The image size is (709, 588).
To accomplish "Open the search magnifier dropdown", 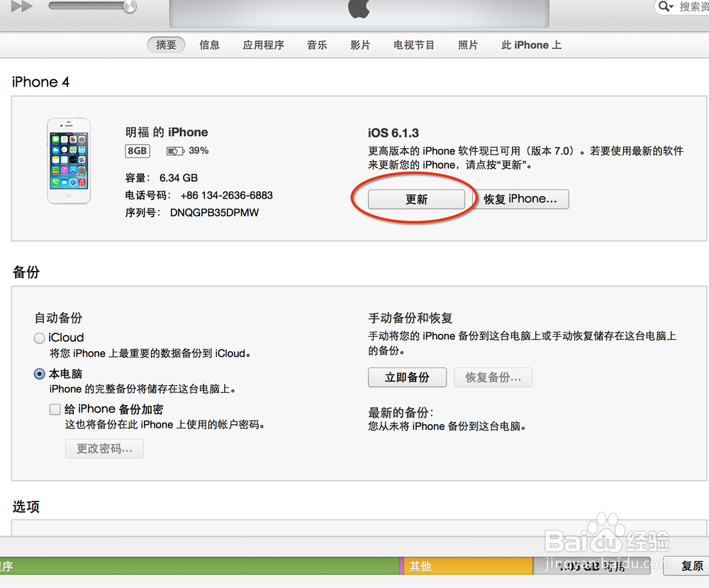I will pos(666,6).
